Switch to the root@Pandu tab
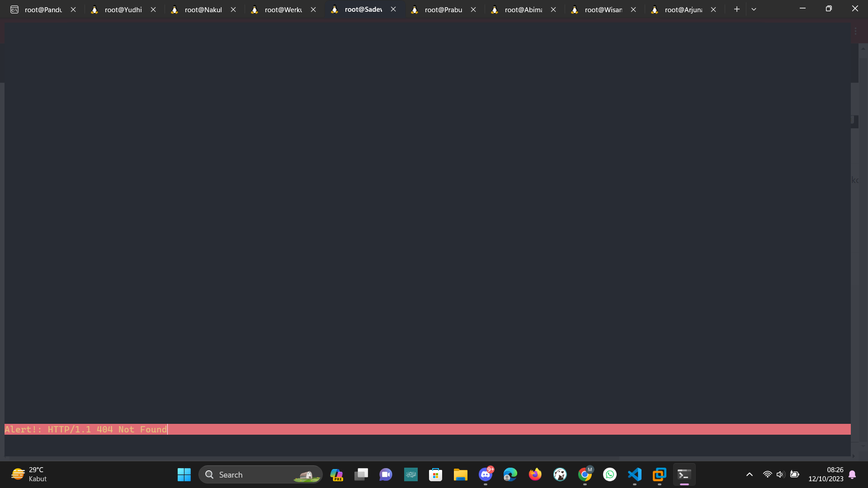 pyautogui.click(x=43, y=9)
